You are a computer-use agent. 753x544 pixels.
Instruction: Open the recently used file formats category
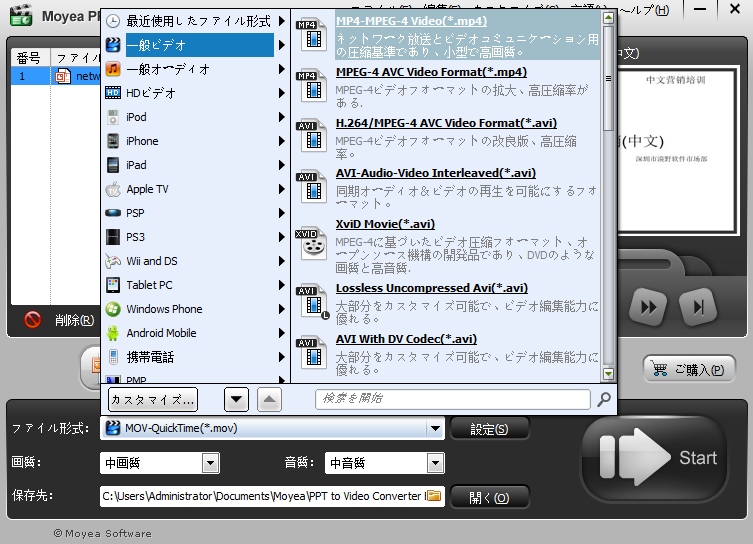195,21
